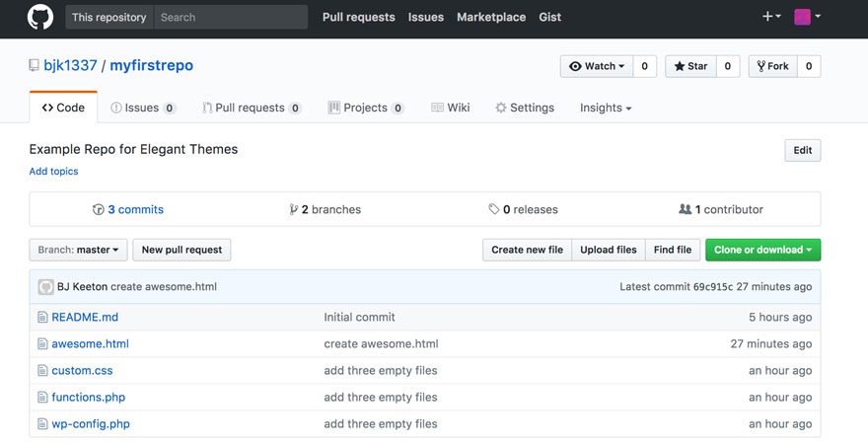
Task: Open the user avatar menu
Action: click(x=807, y=17)
